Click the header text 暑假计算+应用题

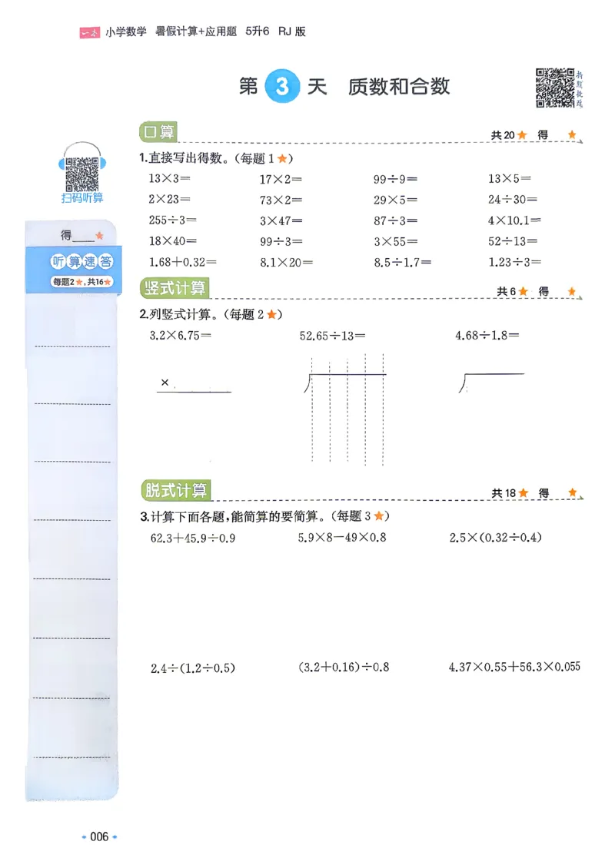pos(196,31)
